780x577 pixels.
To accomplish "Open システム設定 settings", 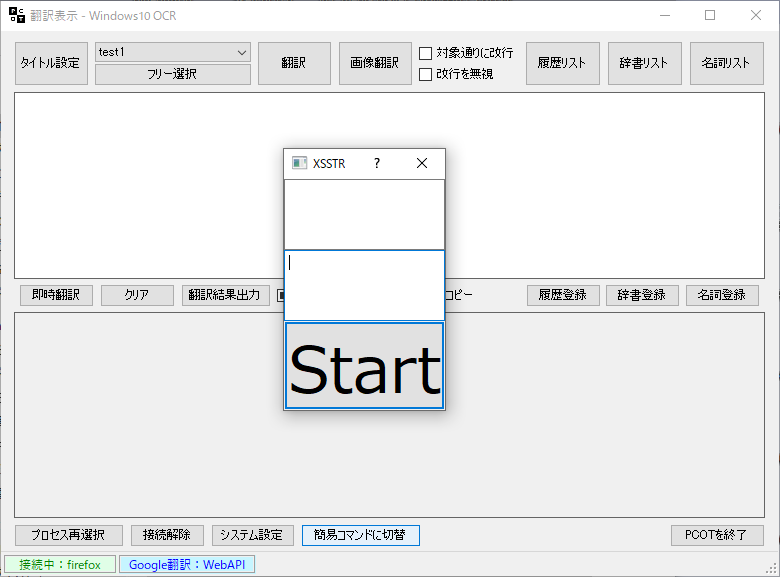I will (253, 535).
